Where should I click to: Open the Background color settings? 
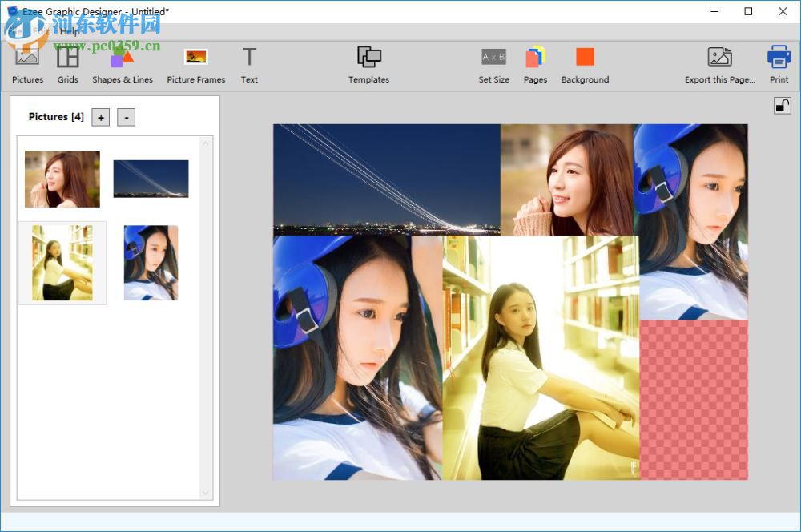585,62
